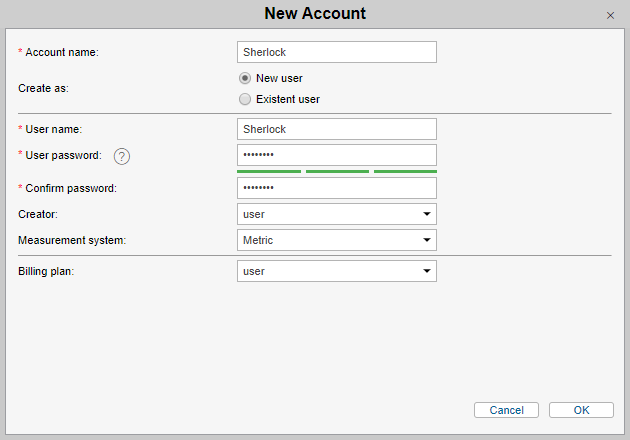
Task: Click the Measurement system label
Action: point(73,240)
